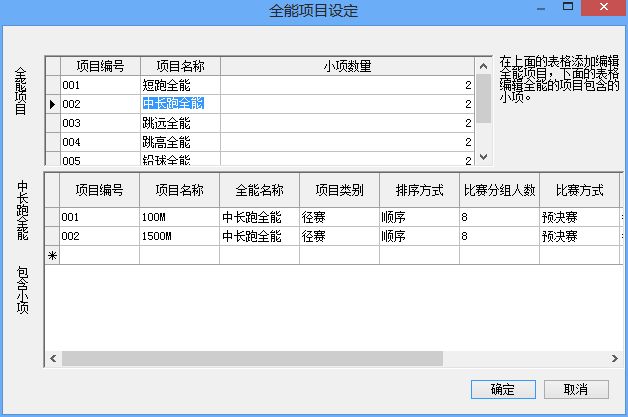Click 排序方式 column header
Screen dimensions: 628x417
tap(419, 190)
